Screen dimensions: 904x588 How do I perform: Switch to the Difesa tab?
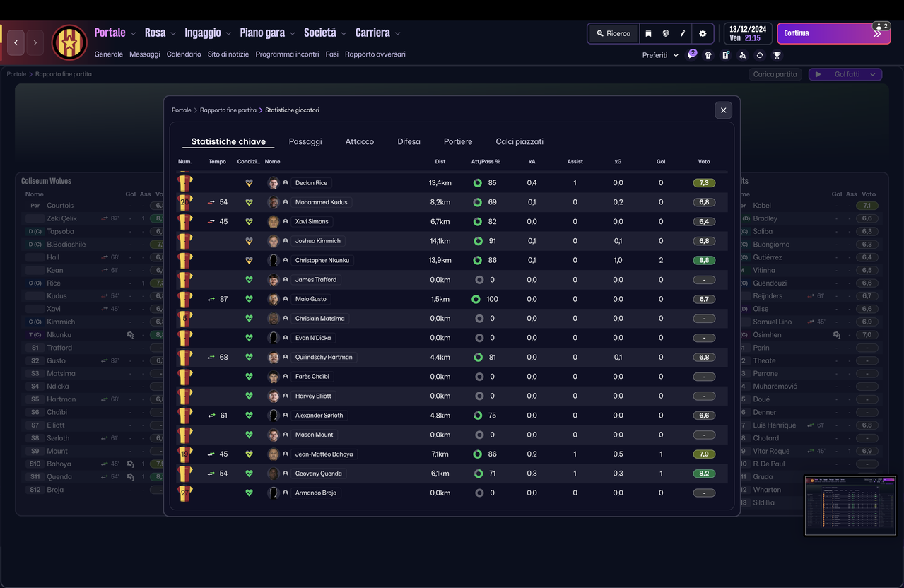409,141
